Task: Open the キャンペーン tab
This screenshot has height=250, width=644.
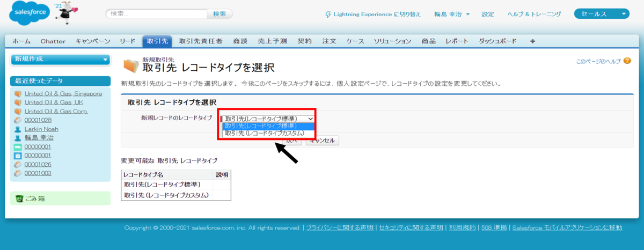Action: [93, 41]
